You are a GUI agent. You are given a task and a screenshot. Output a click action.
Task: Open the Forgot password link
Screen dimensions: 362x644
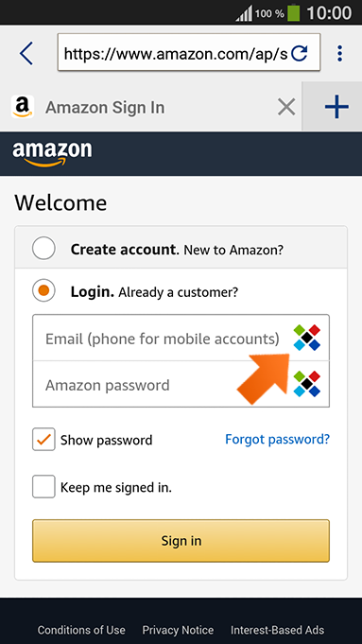pyautogui.click(x=277, y=440)
